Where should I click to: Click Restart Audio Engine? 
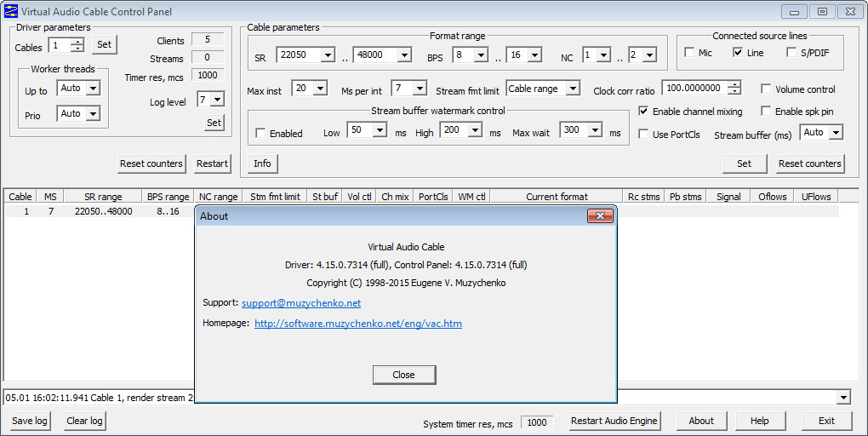pyautogui.click(x=614, y=421)
